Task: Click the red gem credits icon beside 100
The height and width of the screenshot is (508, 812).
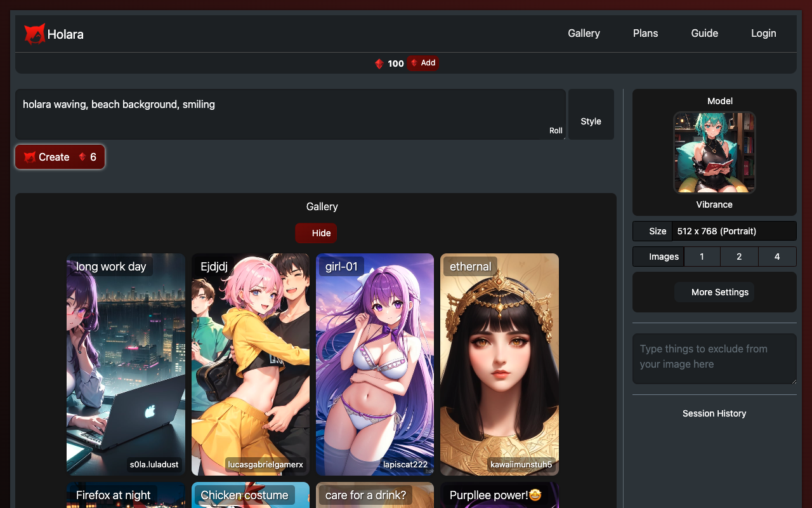Action: point(379,63)
